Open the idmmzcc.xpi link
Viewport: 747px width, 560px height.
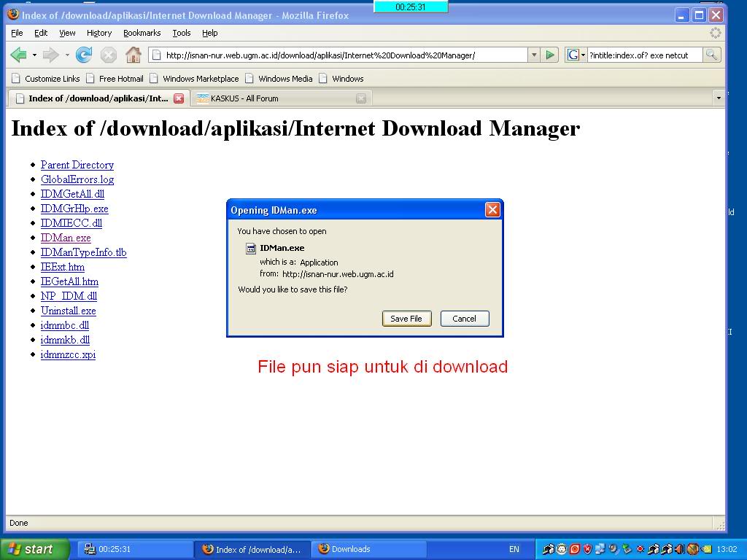68,354
